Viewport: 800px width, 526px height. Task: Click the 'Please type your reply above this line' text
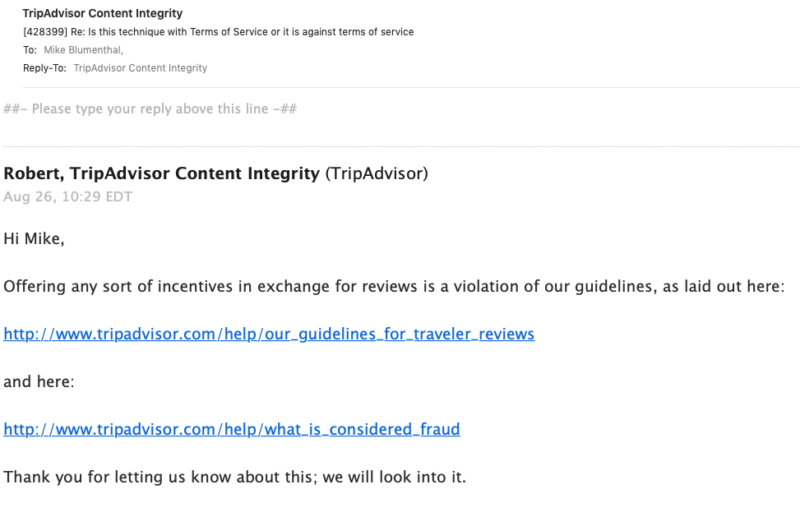pyautogui.click(x=150, y=109)
